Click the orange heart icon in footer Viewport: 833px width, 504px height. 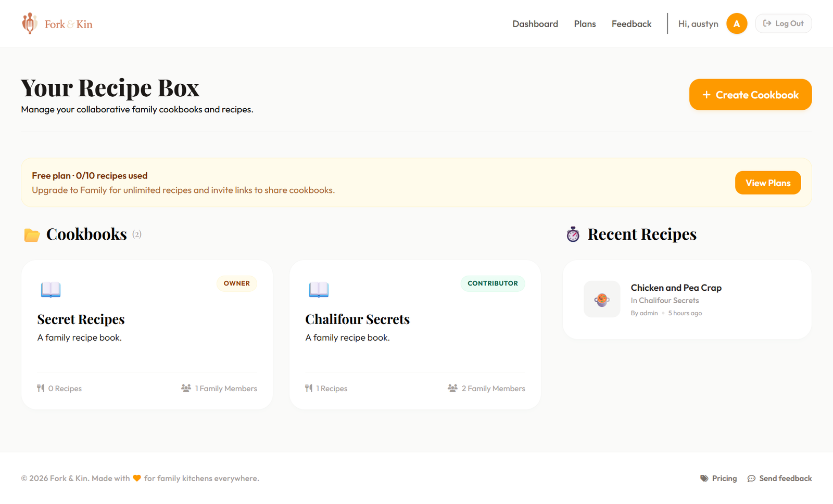tap(137, 478)
